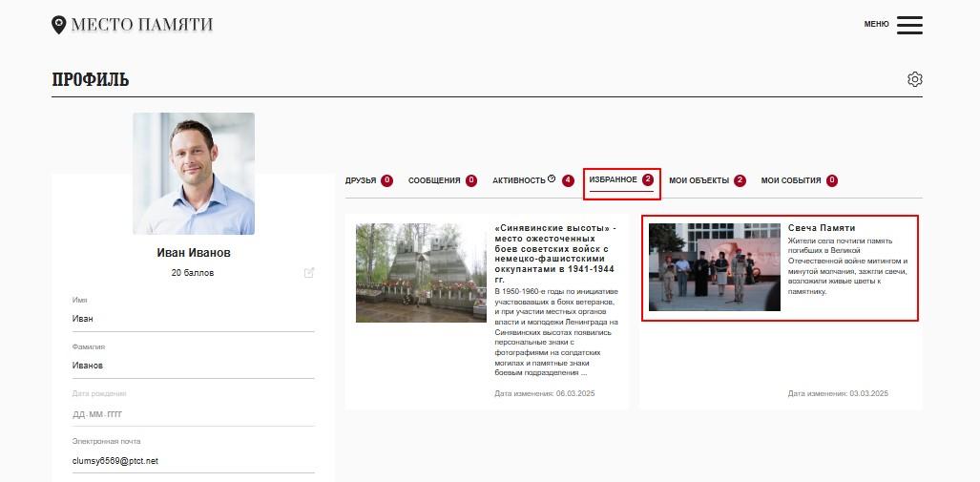This screenshot has height=482, width=980.
Task: Click description starting Жители села почтили
Action: point(848,266)
